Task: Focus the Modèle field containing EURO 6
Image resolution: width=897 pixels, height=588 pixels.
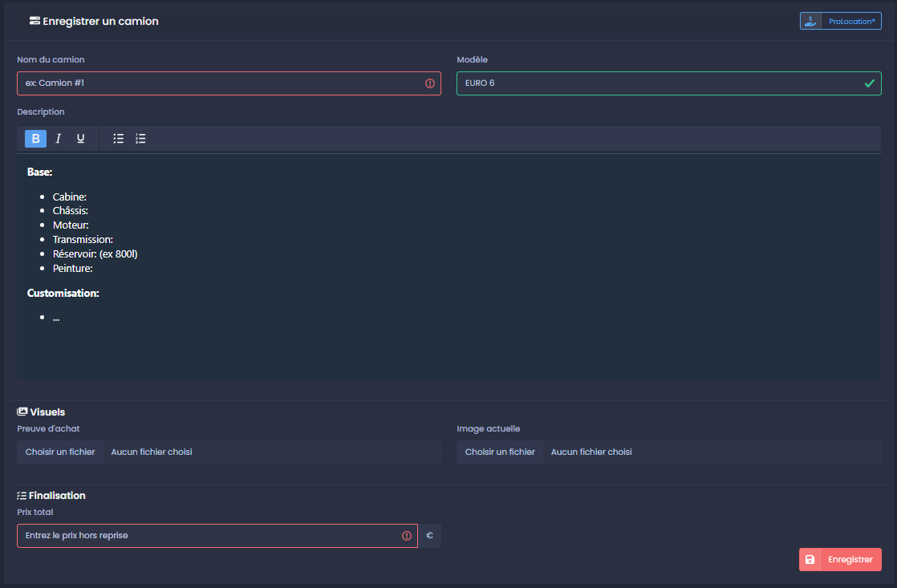Action: click(669, 83)
